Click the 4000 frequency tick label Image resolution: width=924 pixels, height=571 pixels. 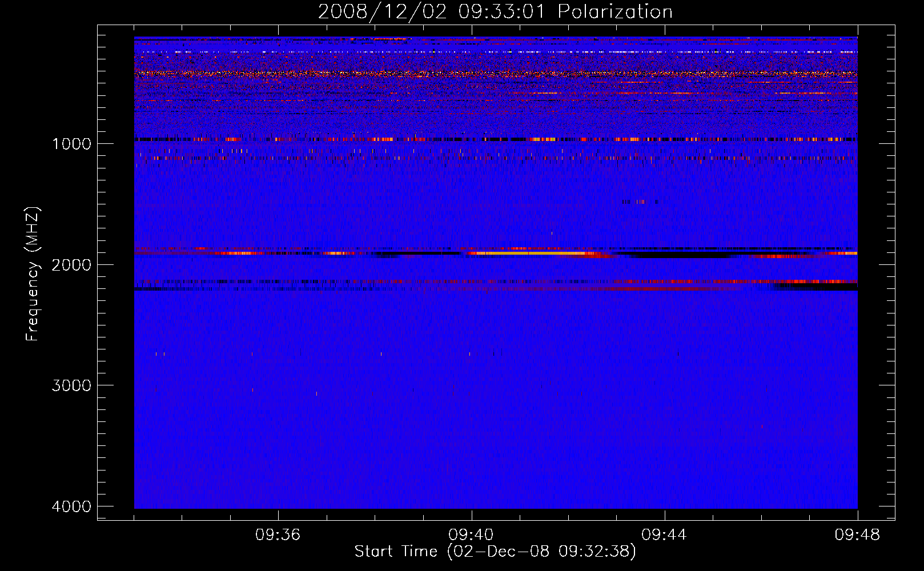[x=71, y=506]
